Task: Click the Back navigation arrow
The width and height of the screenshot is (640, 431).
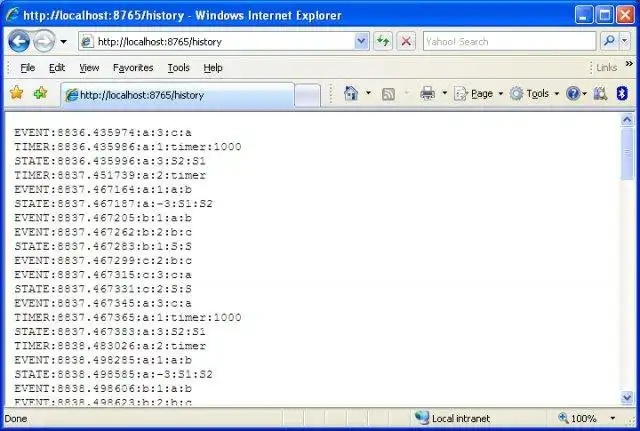Action: 19,41
